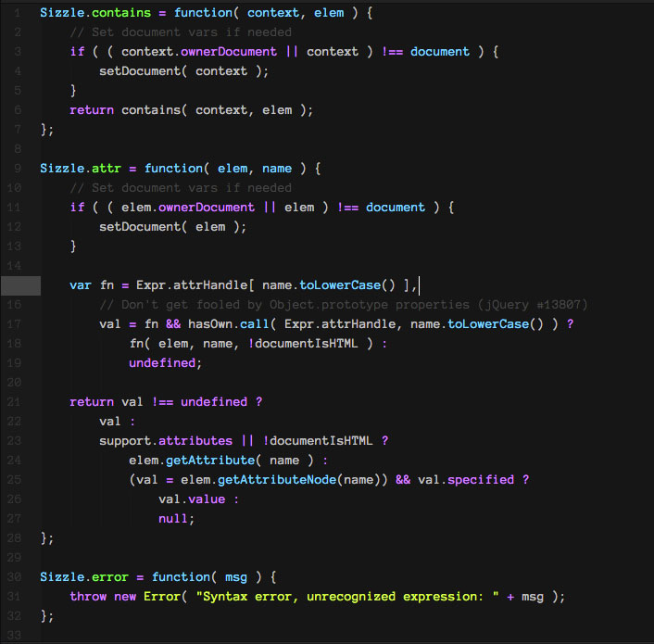This screenshot has width=654, height=644.
Task: Click Expr.attrHandle[ on the var fn line
Action: [195, 285]
